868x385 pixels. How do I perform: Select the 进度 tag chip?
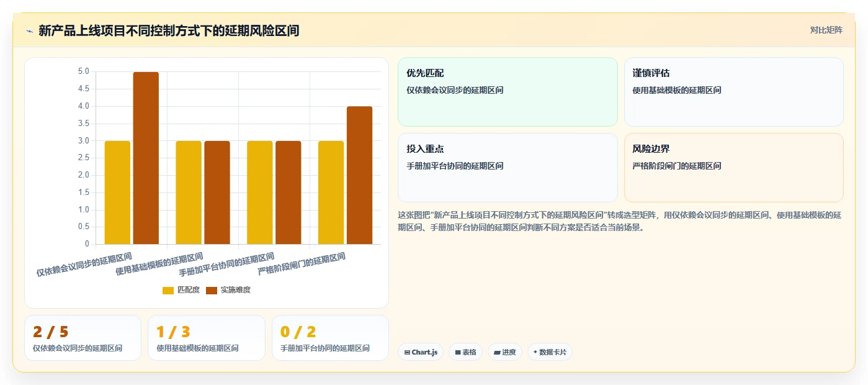point(505,352)
